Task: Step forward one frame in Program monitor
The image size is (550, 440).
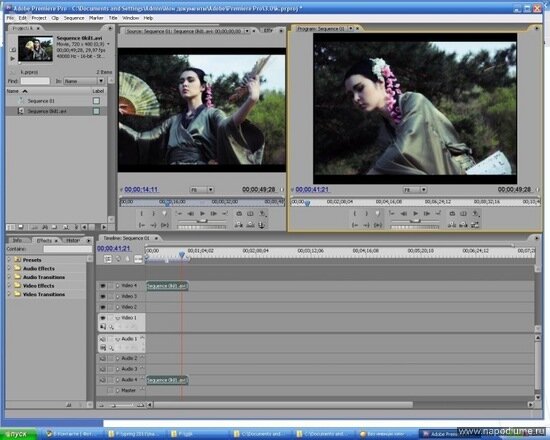Action: coord(427,213)
